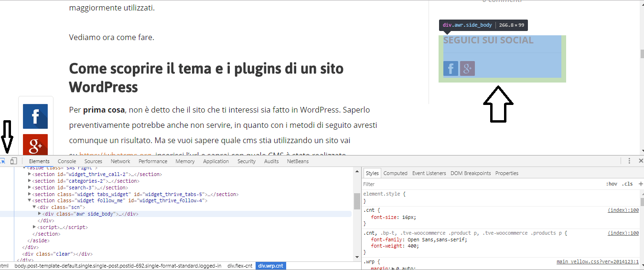Select the body breadcrumb in DevTools footer
This screenshot has height=270, width=644.
pos(118,266)
